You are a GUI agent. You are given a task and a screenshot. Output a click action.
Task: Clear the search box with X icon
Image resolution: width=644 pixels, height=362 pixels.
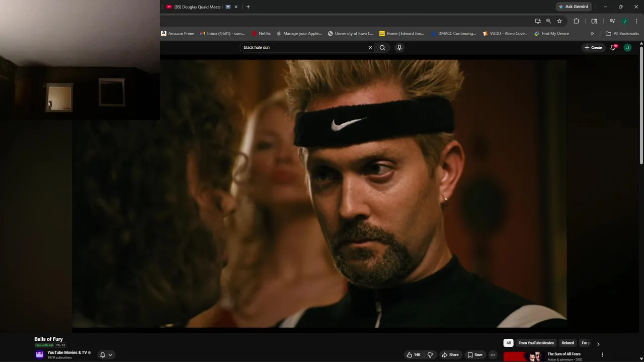pos(370,48)
